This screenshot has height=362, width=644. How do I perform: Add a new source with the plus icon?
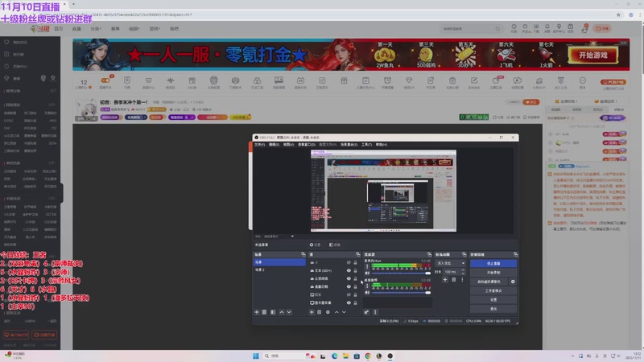tap(312, 312)
